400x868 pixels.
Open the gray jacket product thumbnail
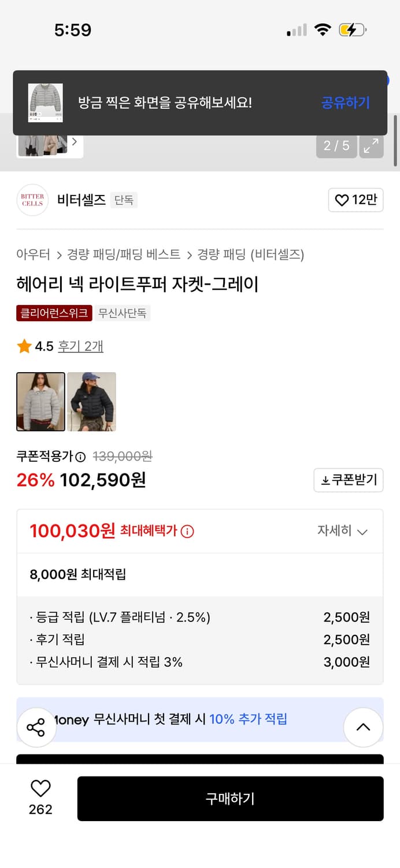pyautogui.click(x=40, y=401)
